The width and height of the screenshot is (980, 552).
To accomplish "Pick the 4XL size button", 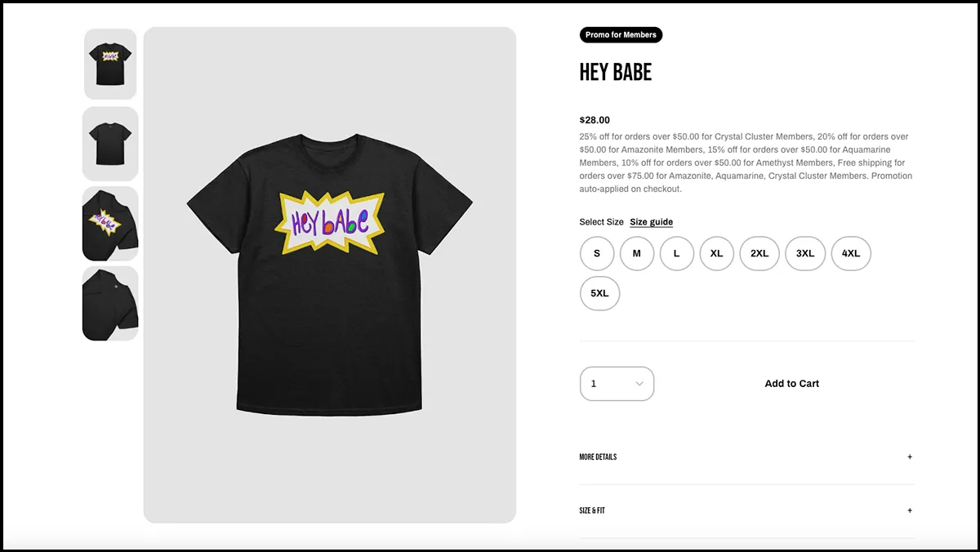I will point(851,253).
